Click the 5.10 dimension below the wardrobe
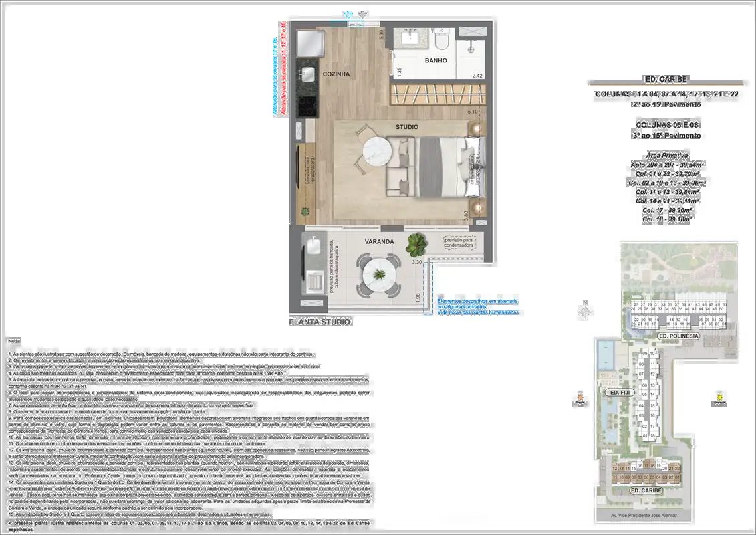The height and width of the screenshot is (535, 756). click(473, 112)
